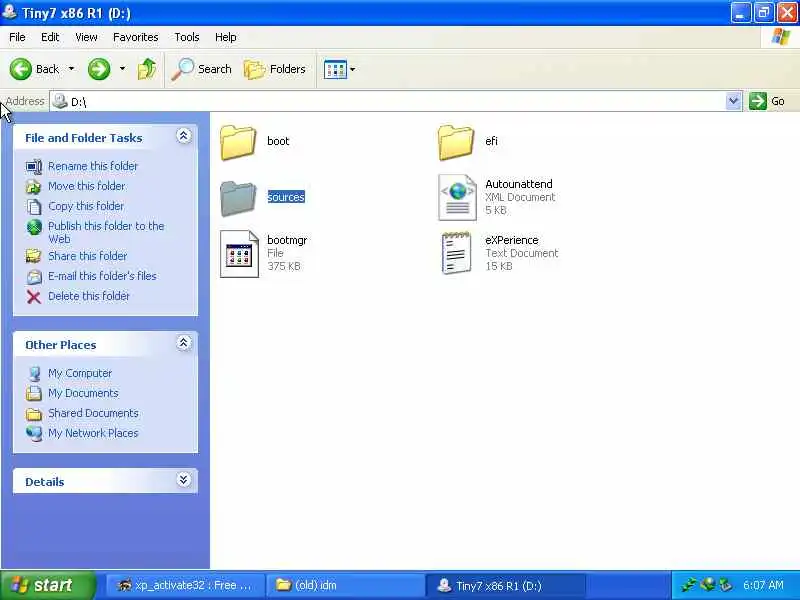Open the Forward history dropdown arrow
The width and height of the screenshot is (800, 600).
[x=122, y=69]
